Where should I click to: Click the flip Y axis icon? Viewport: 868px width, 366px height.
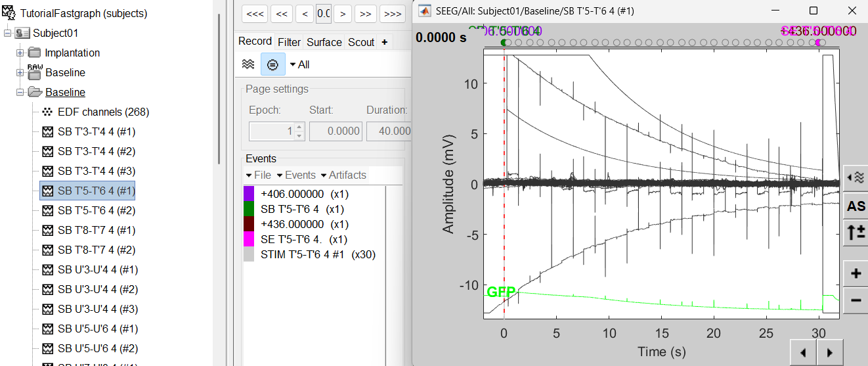856,232
